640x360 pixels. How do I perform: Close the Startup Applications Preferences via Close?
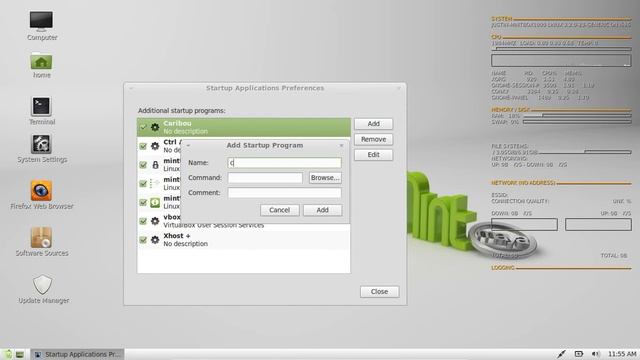coord(379,291)
